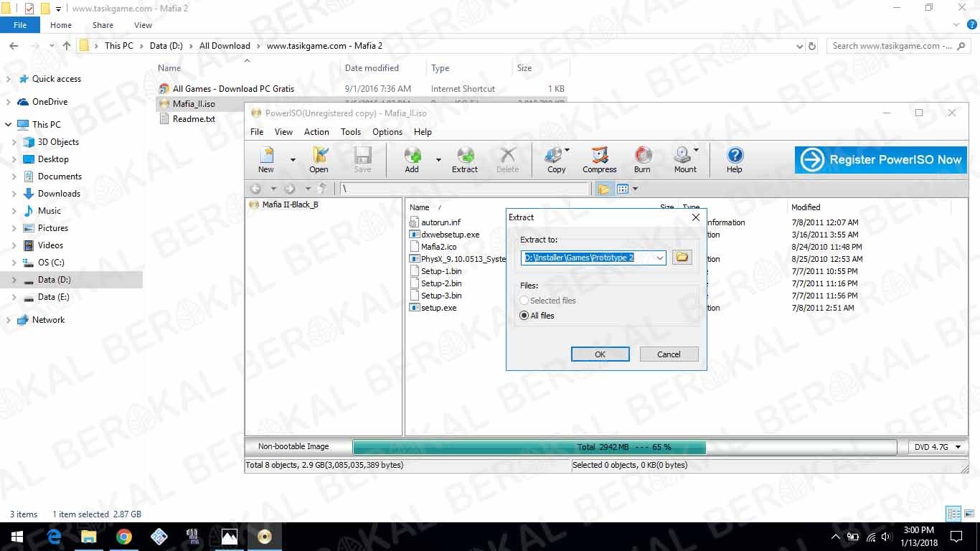Click the browse folder icon in Extract dialog
This screenshot has height=551, width=980.
click(x=682, y=257)
